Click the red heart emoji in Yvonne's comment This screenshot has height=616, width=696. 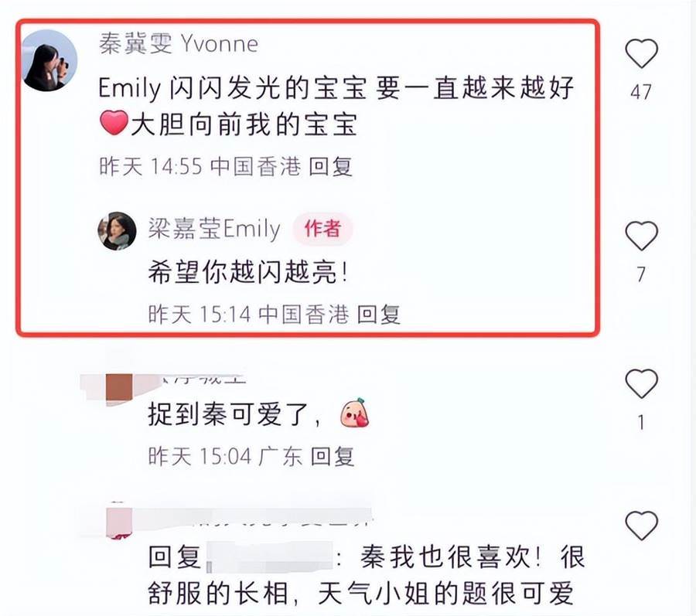point(114,124)
